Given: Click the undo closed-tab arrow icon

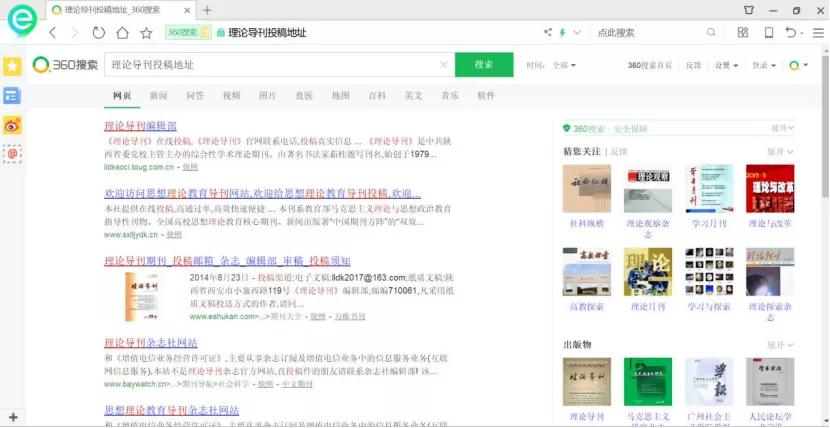Looking at the screenshot, I should tap(791, 33).
